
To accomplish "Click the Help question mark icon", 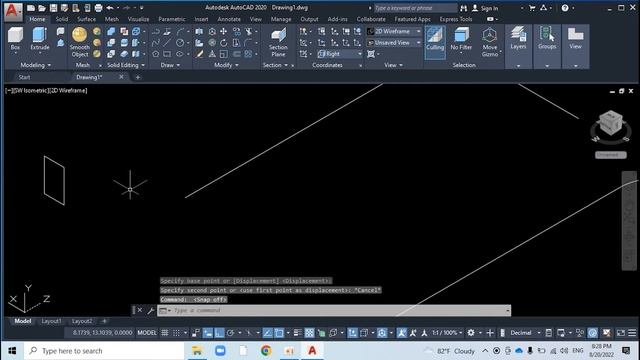I will click(x=565, y=8).
